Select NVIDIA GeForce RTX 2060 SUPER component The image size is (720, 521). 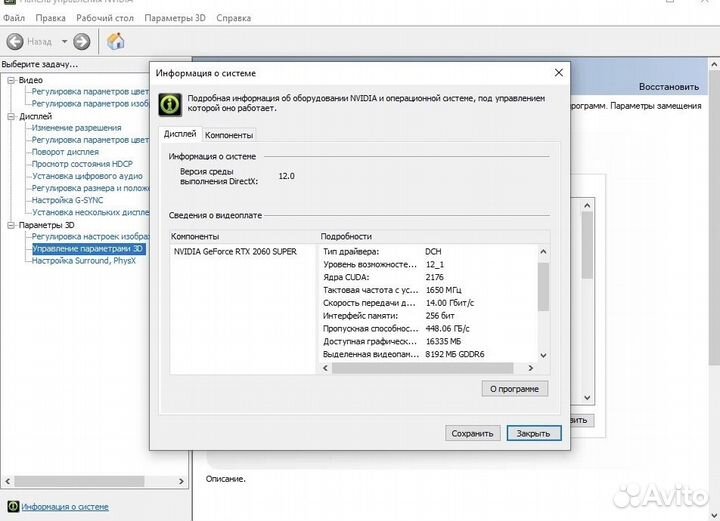[x=235, y=251]
